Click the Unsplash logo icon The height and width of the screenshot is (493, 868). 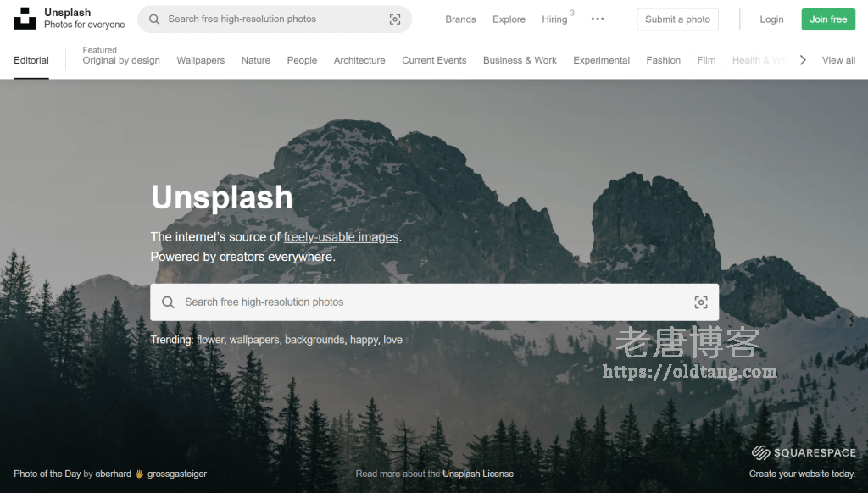25,19
